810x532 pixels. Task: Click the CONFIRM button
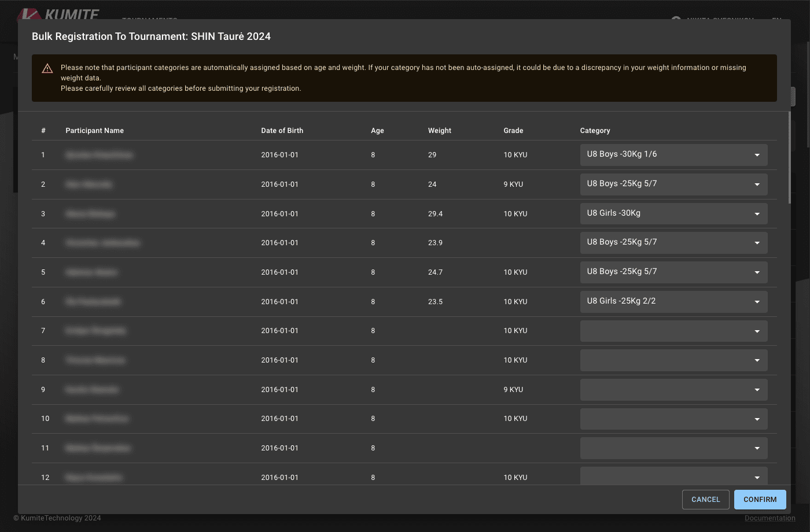pyautogui.click(x=760, y=499)
